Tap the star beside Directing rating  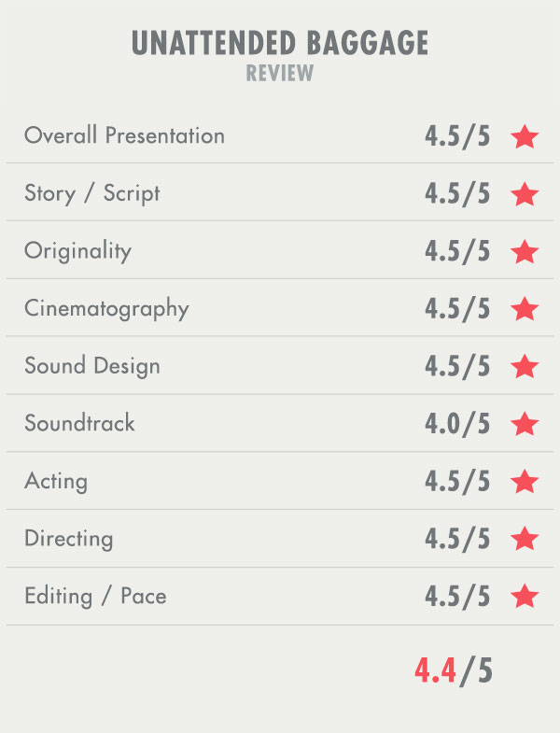[x=525, y=539]
